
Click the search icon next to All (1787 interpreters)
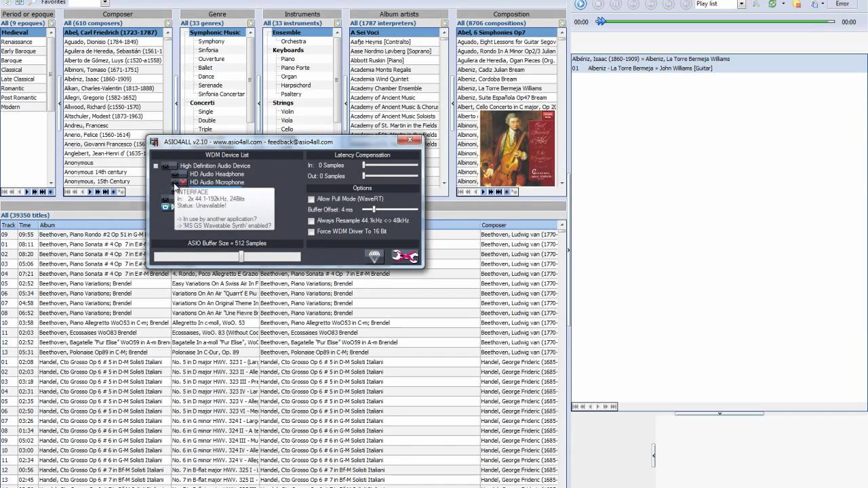pyautogui.click(x=444, y=23)
